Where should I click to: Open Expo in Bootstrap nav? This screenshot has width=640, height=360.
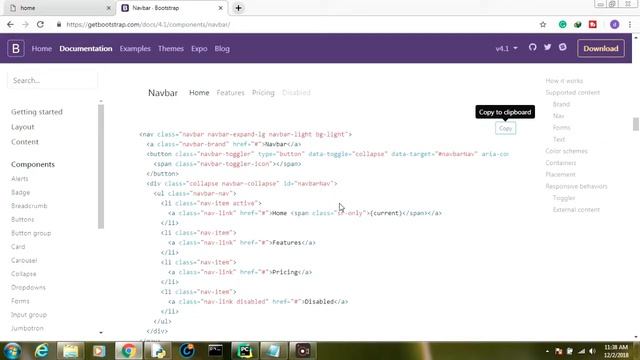pos(199,49)
